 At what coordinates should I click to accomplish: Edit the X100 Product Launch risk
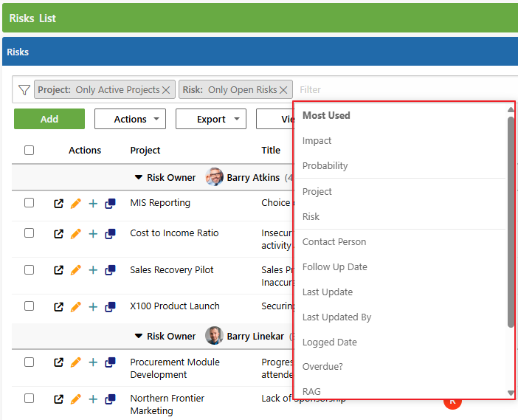(76, 307)
